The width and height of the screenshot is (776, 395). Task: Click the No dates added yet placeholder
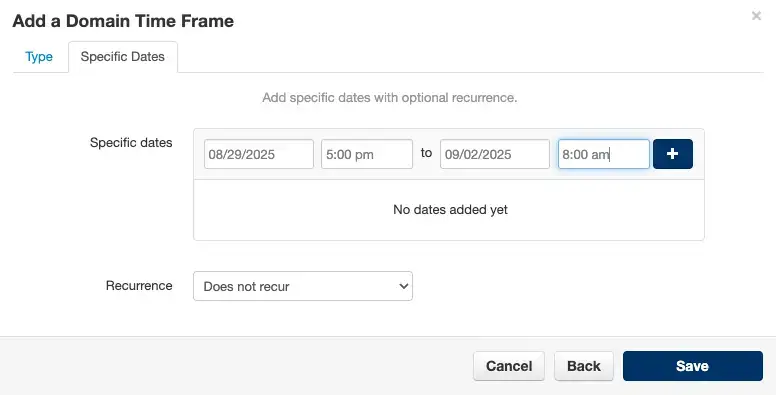[450, 210]
